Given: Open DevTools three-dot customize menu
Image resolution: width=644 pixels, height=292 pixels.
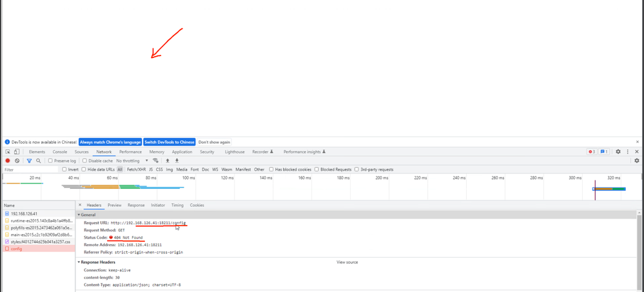Looking at the screenshot, I should click(x=628, y=151).
